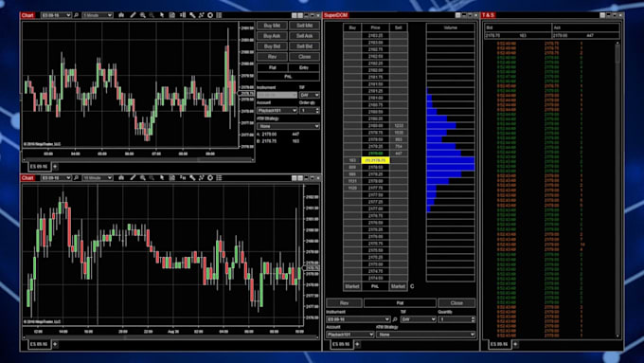Viewport: 644px width, 363px height.
Task: Open the list icon in top chart toolbar
Action: click(x=219, y=15)
